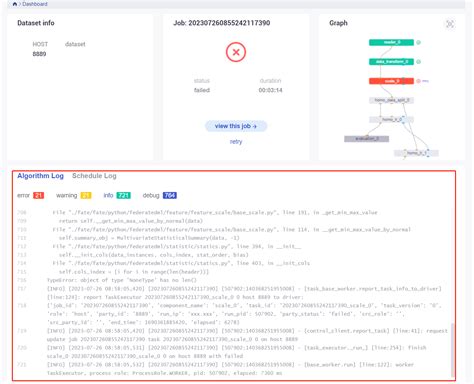Click the 'retry' link under the job
The height and width of the screenshot is (384, 474).
coord(236,142)
